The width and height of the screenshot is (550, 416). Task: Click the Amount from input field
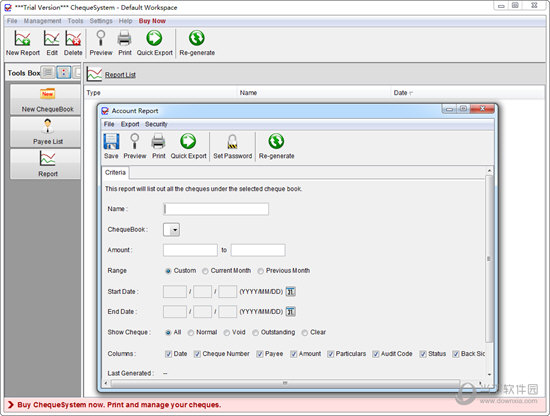click(190, 250)
